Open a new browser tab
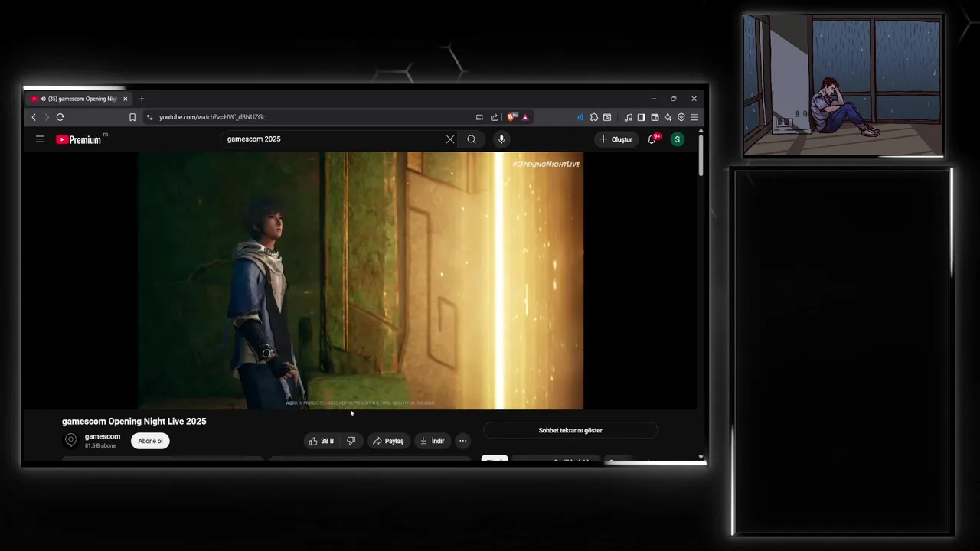Viewport: 980px width, 551px height. click(142, 99)
